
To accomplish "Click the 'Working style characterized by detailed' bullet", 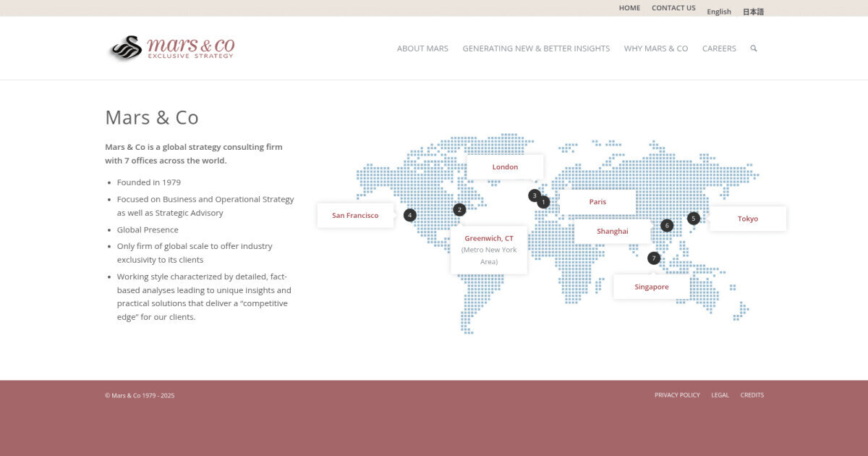I will point(204,297).
